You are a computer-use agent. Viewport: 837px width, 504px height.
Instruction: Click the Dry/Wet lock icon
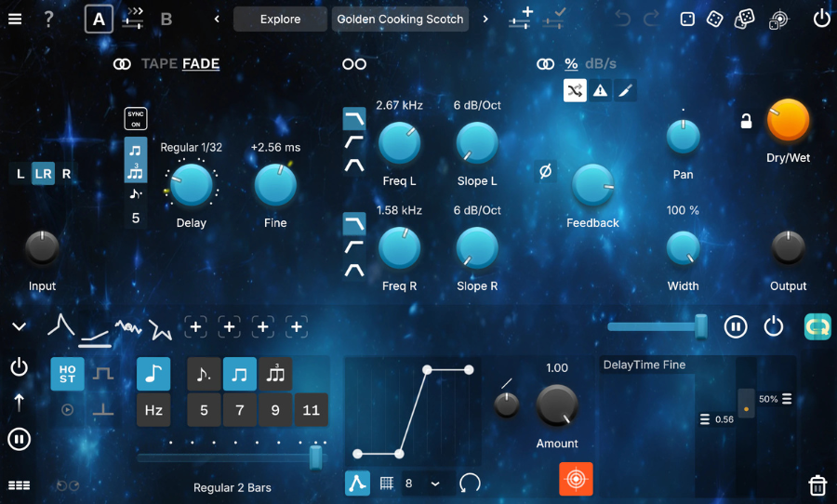click(745, 121)
